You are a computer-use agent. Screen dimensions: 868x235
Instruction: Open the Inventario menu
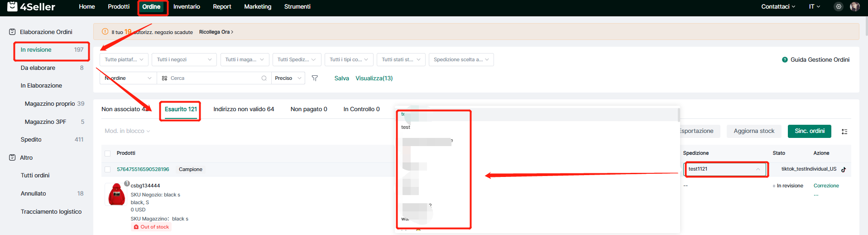pyautogui.click(x=187, y=7)
